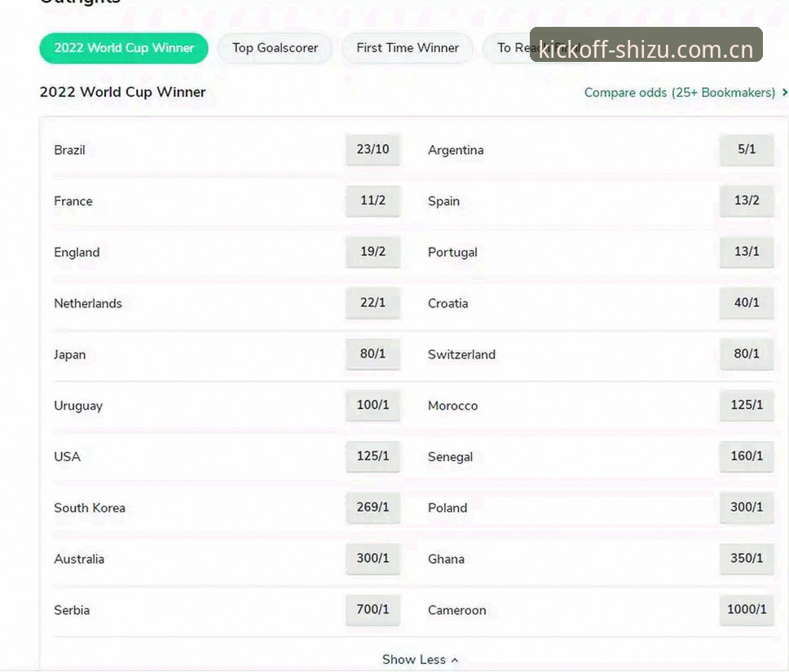Pick France at 11/2 odds
The image size is (789, 672).
[x=372, y=200]
